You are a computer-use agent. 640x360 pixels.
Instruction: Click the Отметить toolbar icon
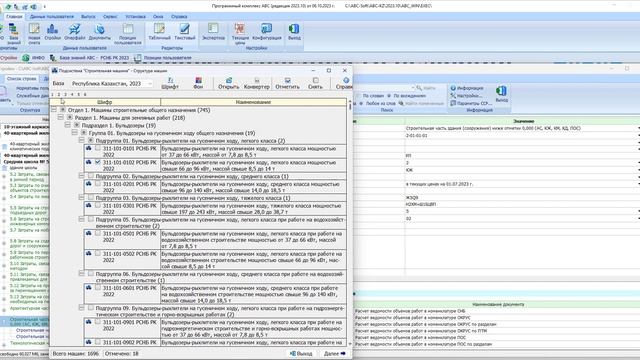pos(287,83)
